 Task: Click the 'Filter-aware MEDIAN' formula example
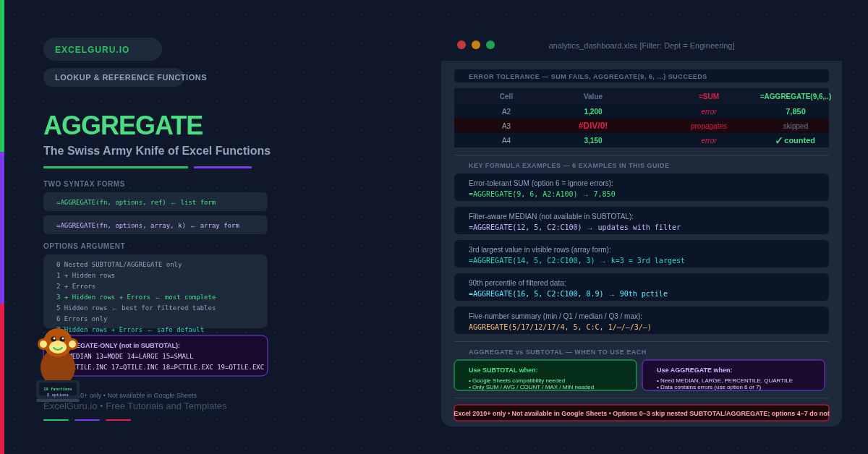click(x=642, y=220)
